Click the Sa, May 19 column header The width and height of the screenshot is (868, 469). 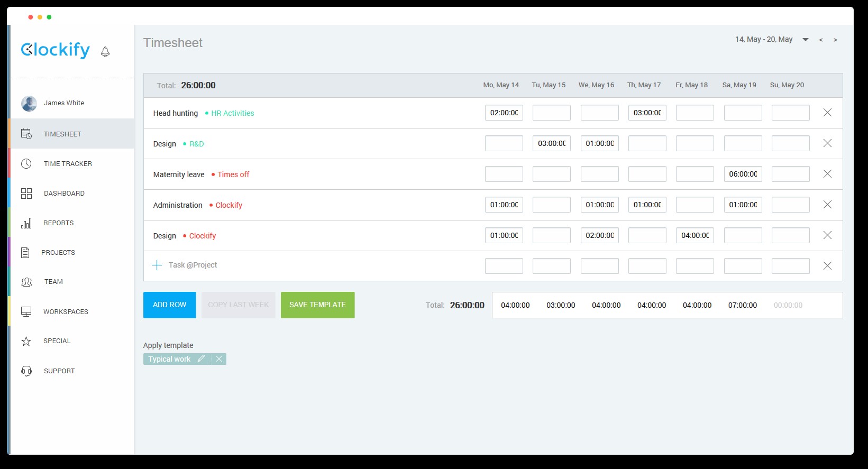click(x=739, y=85)
